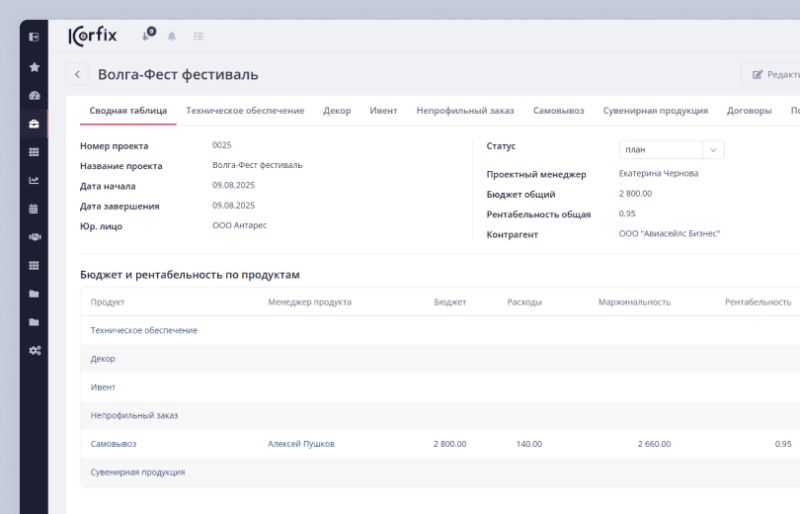800x514 pixels.
Task: Open the calendar icon in sidebar
Action: point(34,209)
